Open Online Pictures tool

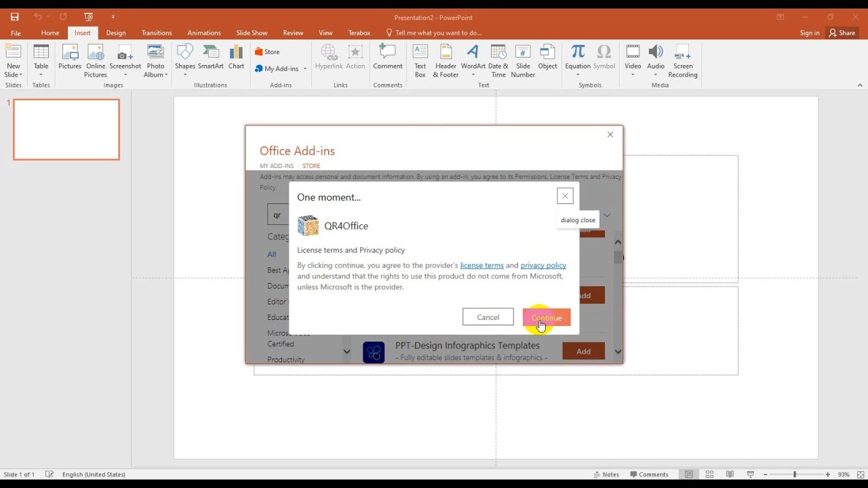click(96, 60)
